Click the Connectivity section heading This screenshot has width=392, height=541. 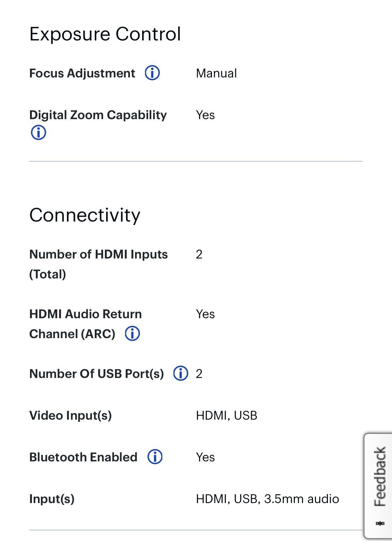85,215
